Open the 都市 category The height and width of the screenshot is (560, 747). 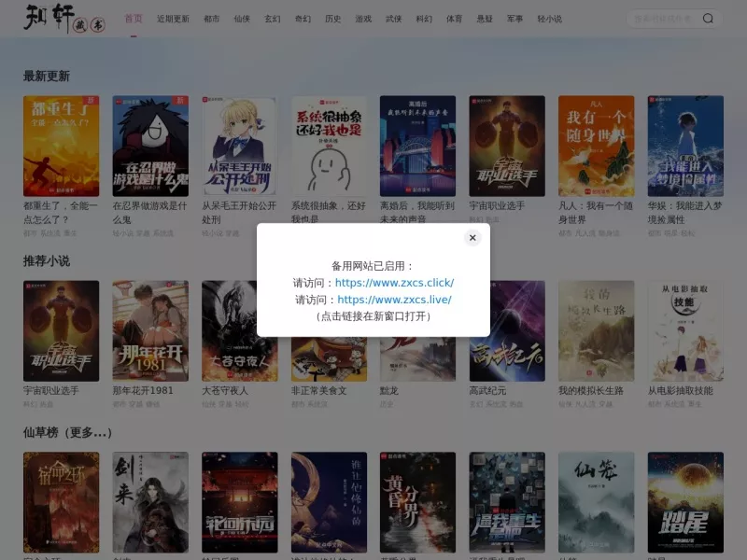click(x=212, y=19)
